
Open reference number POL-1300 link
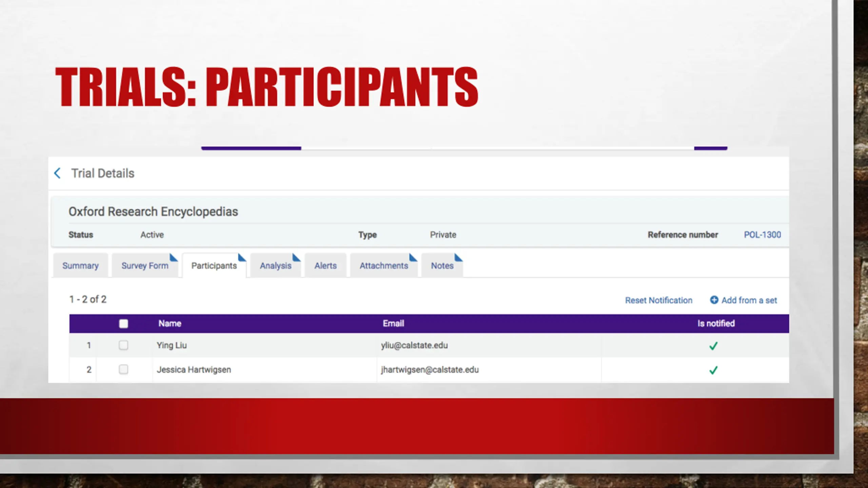(762, 235)
